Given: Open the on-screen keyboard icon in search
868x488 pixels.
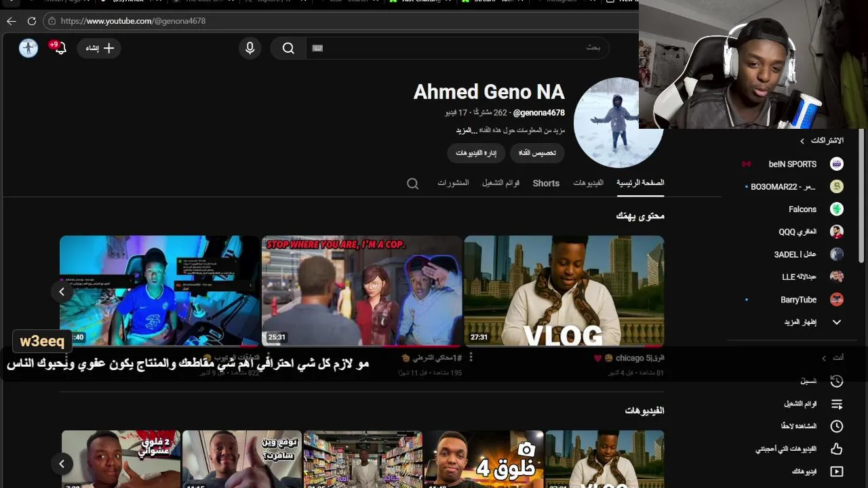Looking at the screenshot, I should tap(317, 48).
